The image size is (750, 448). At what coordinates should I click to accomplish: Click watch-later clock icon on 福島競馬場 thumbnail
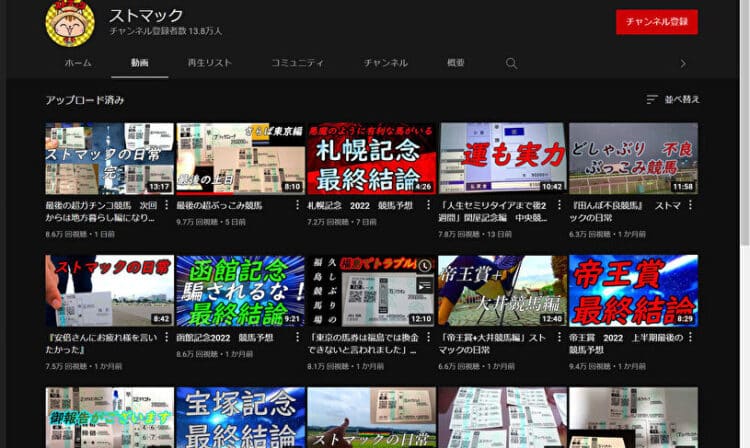[424, 266]
